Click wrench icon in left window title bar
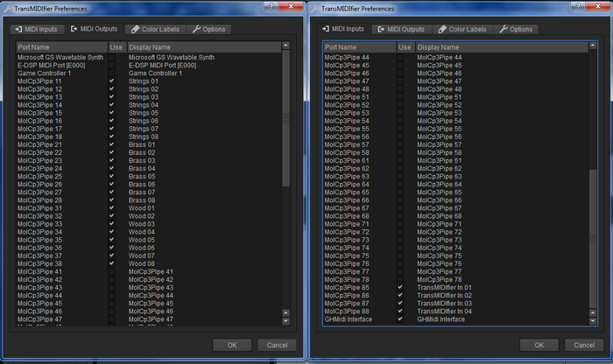Image resolution: width=613 pixels, height=364 pixels. (7, 9)
